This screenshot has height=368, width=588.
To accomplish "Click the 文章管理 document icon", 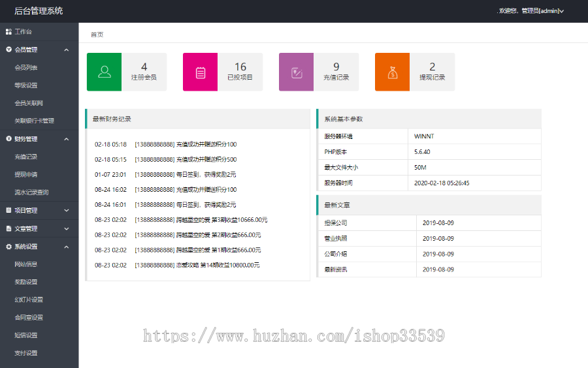I will [x=8, y=228].
